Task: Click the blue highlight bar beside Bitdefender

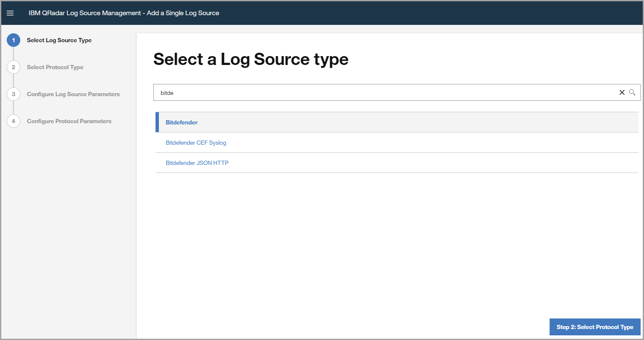Action: click(157, 122)
